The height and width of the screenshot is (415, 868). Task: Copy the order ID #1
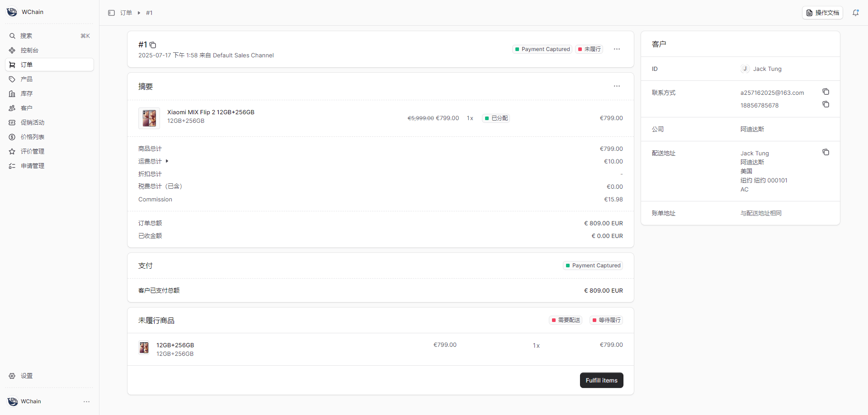click(153, 45)
